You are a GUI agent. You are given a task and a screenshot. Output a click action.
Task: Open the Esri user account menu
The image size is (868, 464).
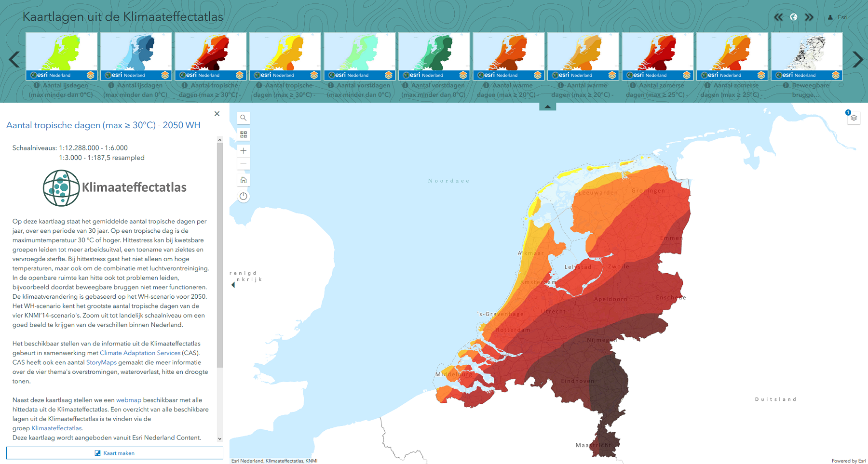[838, 17]
